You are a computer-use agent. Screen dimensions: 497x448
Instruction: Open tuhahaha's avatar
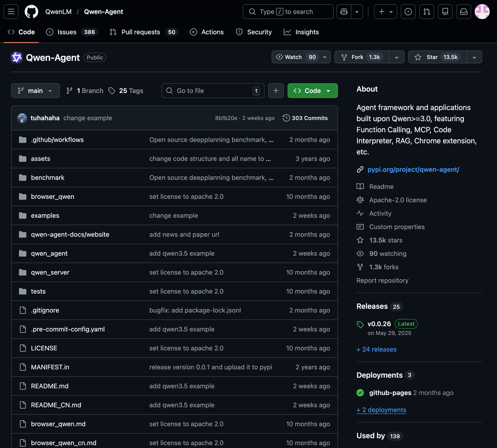pyautogui.click(x=22, y=118)
